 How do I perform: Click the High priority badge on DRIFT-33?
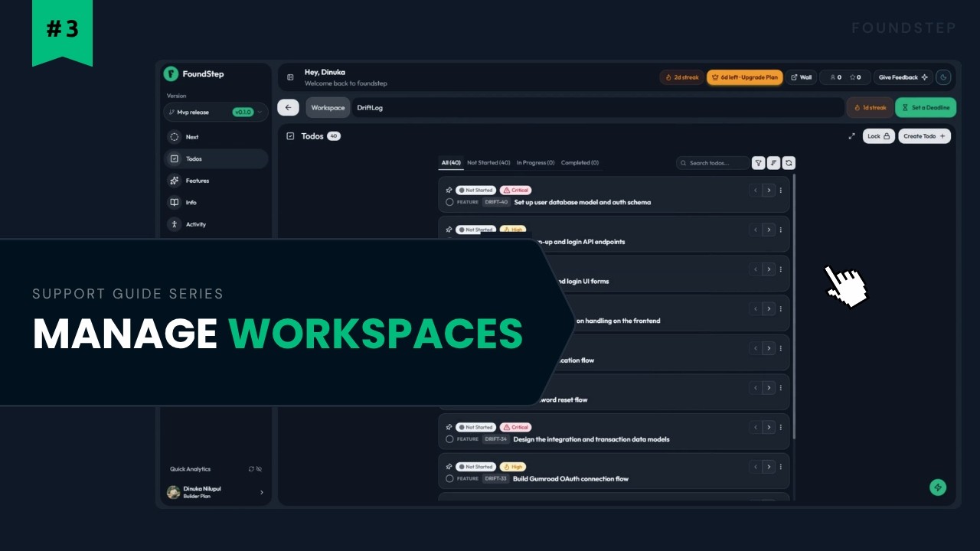tap(512, 467)
